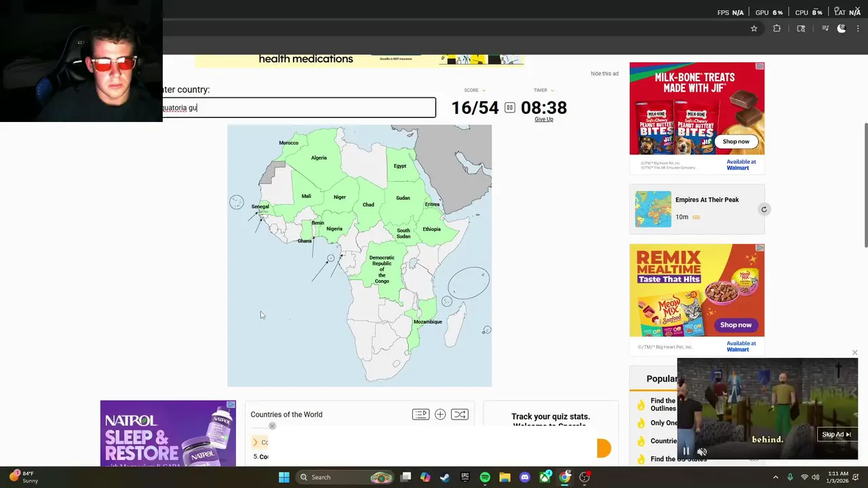Pause the video ad
Viewport: 868px width, 488px height.
pos(686,451)
